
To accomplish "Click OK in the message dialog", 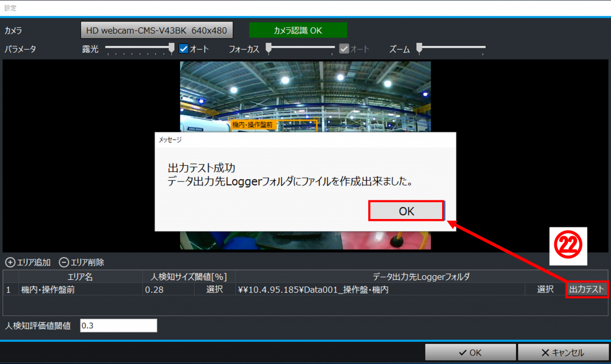I will (x=406, y=211).
